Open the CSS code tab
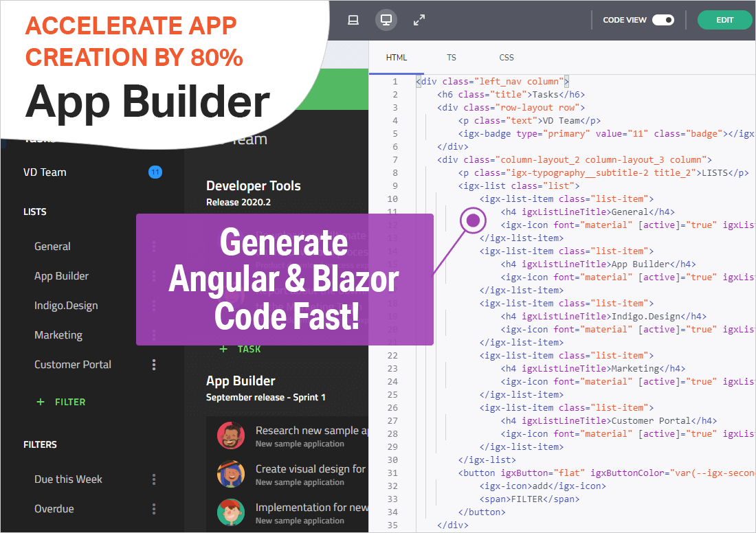Viewport: 756px width, 533px height. click(x=506, y=58)
